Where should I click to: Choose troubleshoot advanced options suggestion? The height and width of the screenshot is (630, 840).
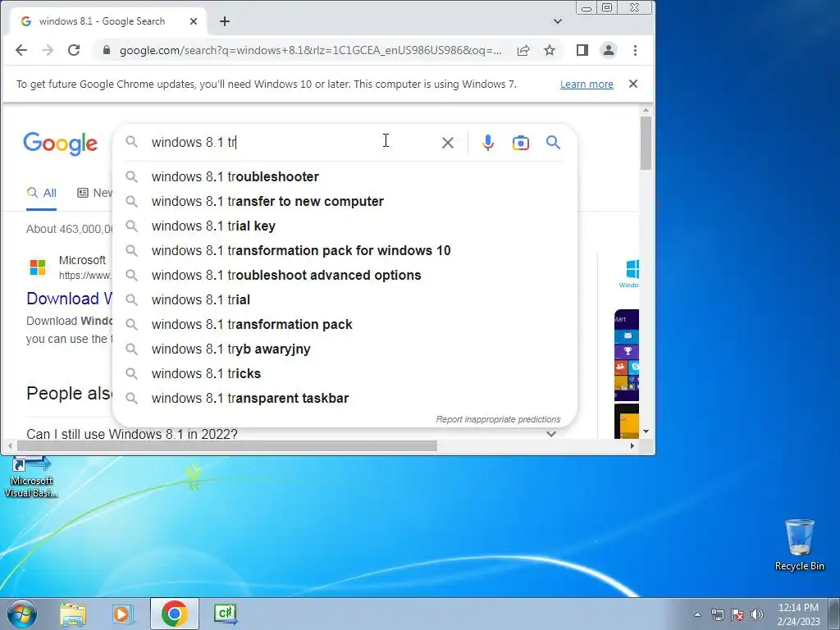point(345,276)
